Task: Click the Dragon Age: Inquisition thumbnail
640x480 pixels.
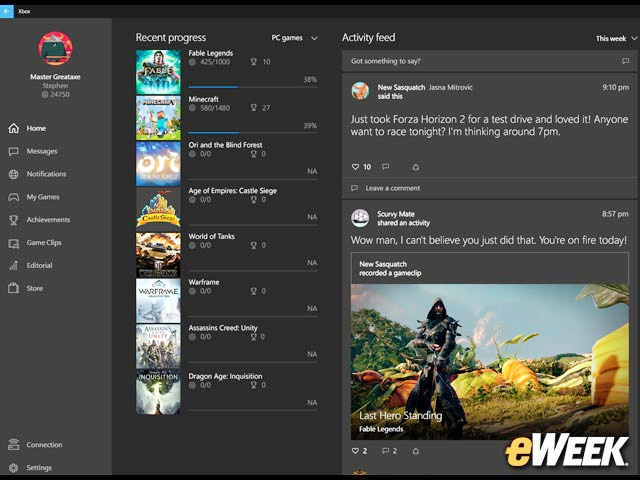Action: click(158, 392)
